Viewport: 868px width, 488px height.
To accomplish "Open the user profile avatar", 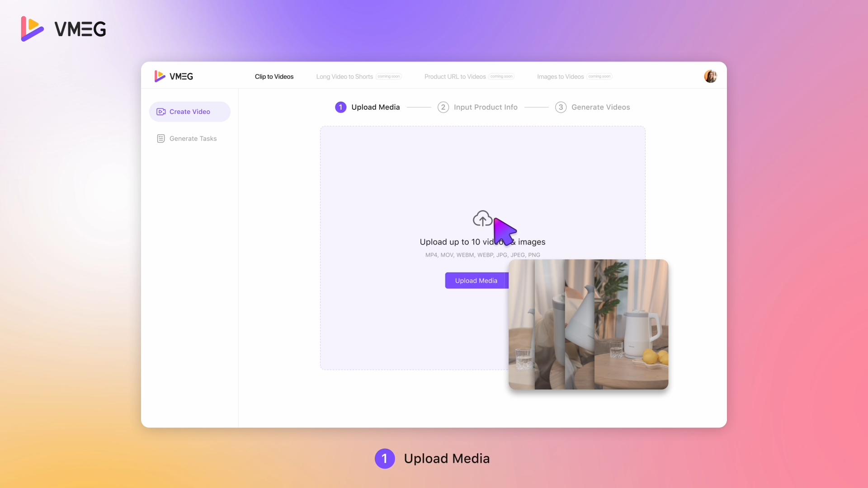I will [710, 76].
